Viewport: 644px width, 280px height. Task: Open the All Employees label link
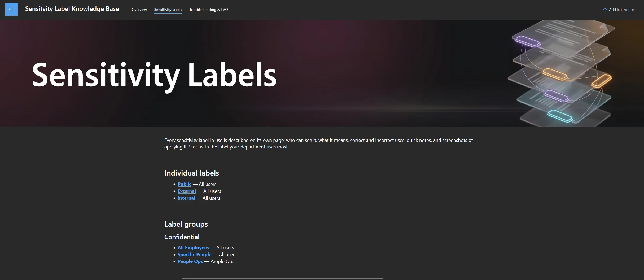193,247
